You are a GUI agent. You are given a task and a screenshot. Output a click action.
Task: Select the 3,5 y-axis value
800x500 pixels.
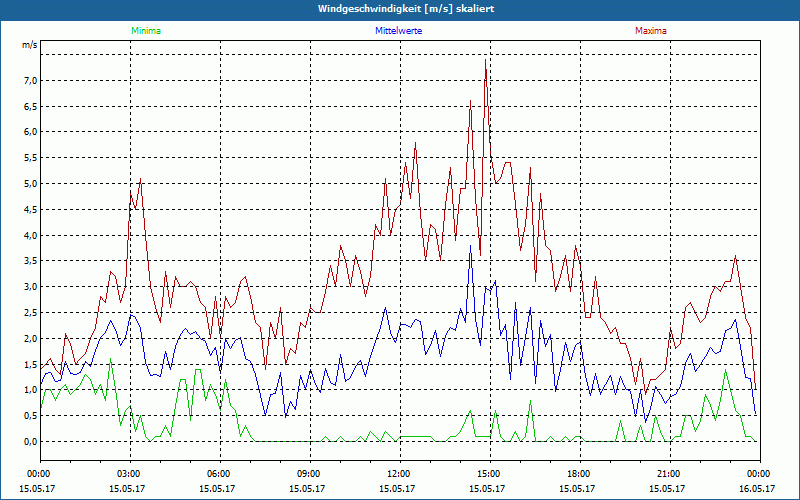click(x=31, y=261)
